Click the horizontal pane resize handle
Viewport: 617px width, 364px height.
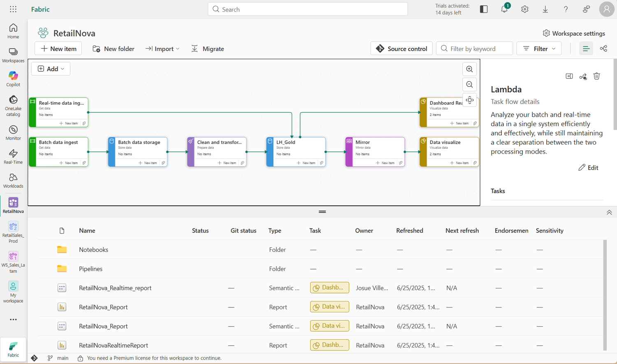(x=322, y=212)
